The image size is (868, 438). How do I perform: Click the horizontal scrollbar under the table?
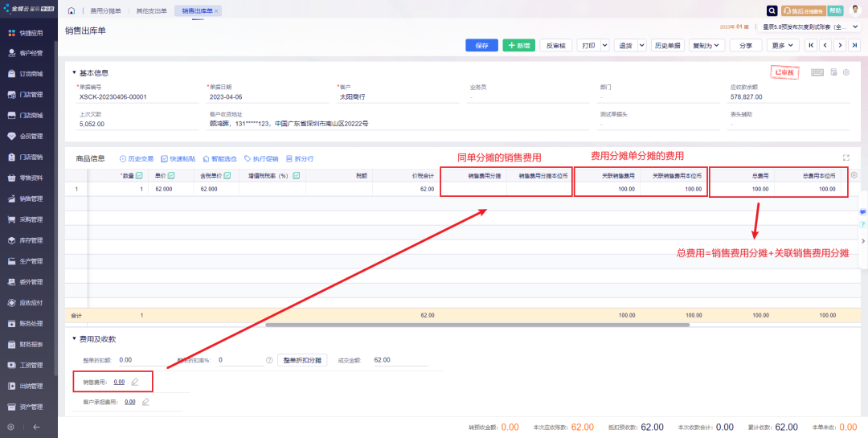point(466,325)
